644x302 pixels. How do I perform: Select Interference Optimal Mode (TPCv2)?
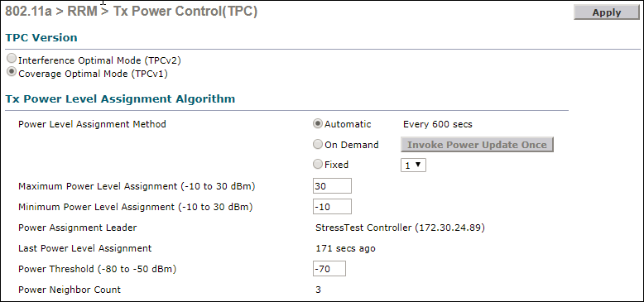pos(12,59)
